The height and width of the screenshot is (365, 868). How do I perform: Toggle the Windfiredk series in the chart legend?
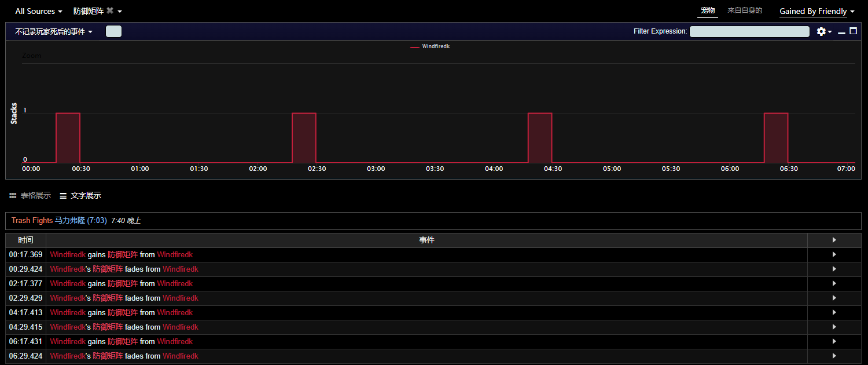(430, 46)
